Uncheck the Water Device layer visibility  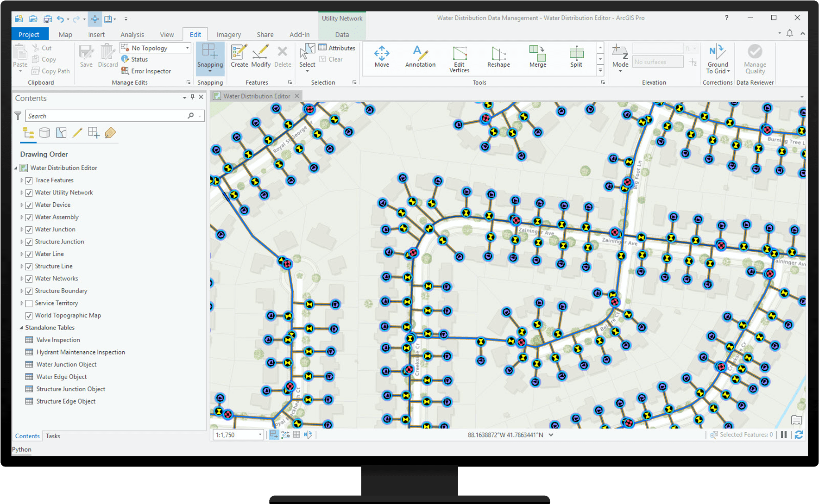click(29, 205)
